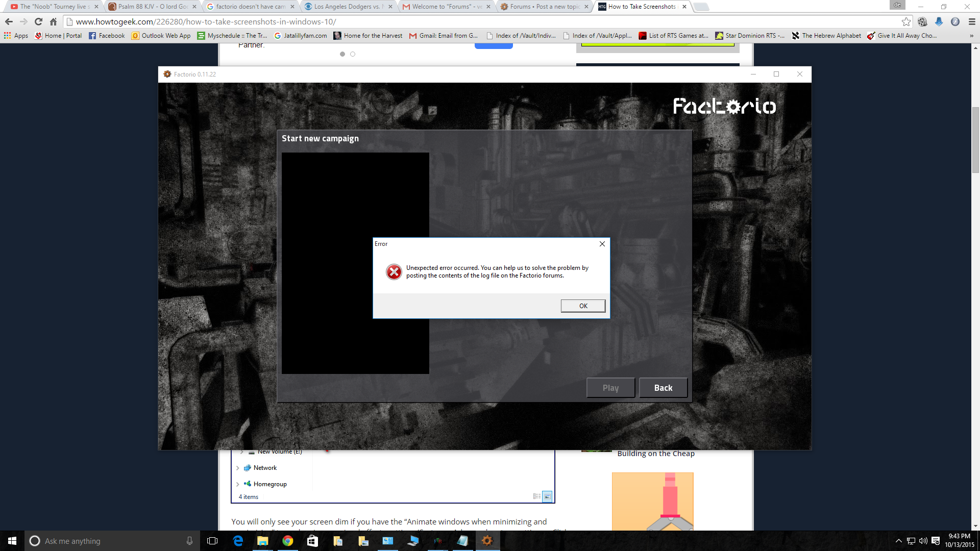Open List of RTS Games bookmark

coord(673,36)
